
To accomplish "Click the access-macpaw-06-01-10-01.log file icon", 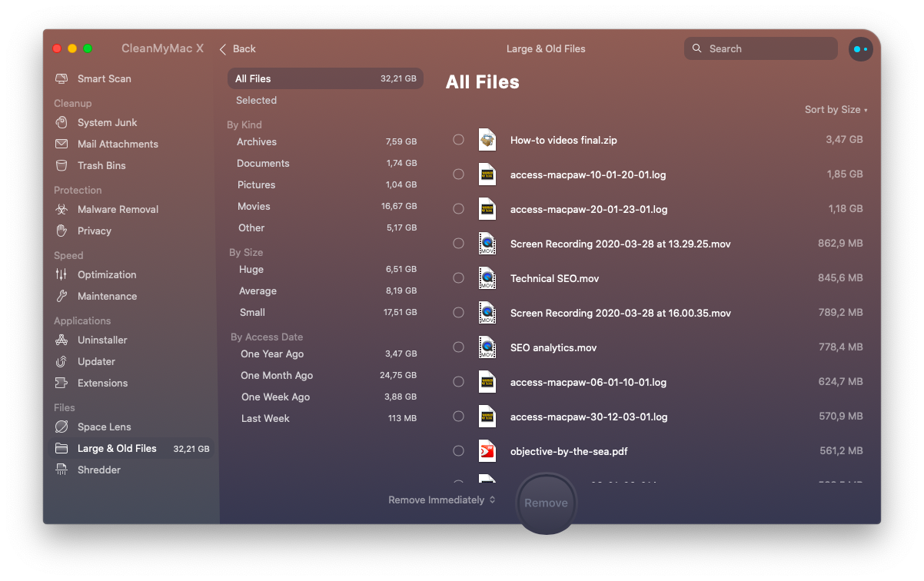I will point(487,381).
